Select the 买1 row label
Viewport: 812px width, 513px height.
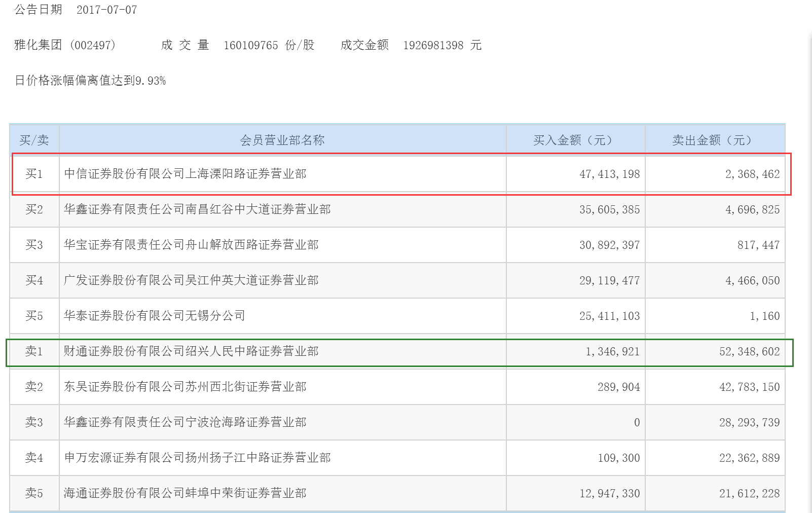34,174
